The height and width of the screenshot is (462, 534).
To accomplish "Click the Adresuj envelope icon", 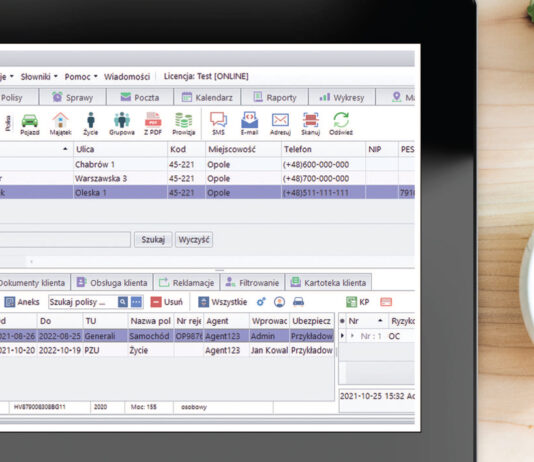I will tap(280, 124).
